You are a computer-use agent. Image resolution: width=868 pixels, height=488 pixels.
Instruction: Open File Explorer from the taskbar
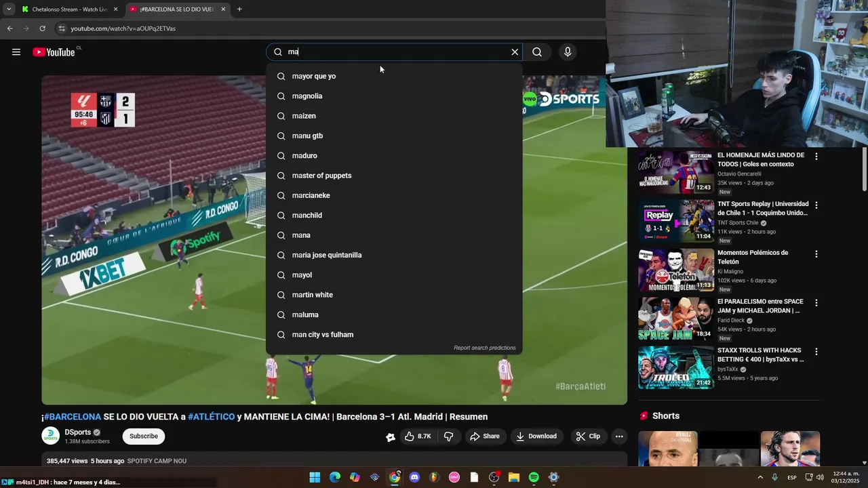point(514,477)
